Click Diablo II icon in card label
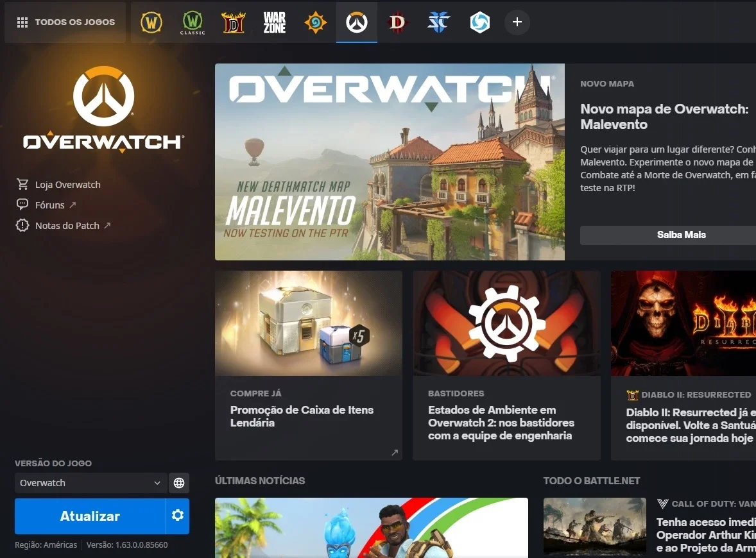 (632, 395)
